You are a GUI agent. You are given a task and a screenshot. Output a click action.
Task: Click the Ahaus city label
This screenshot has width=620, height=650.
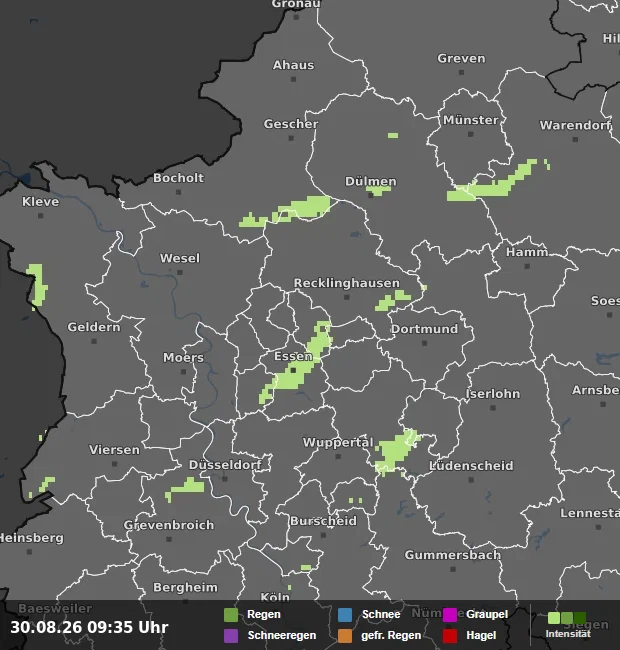click(x=293, y=65)
